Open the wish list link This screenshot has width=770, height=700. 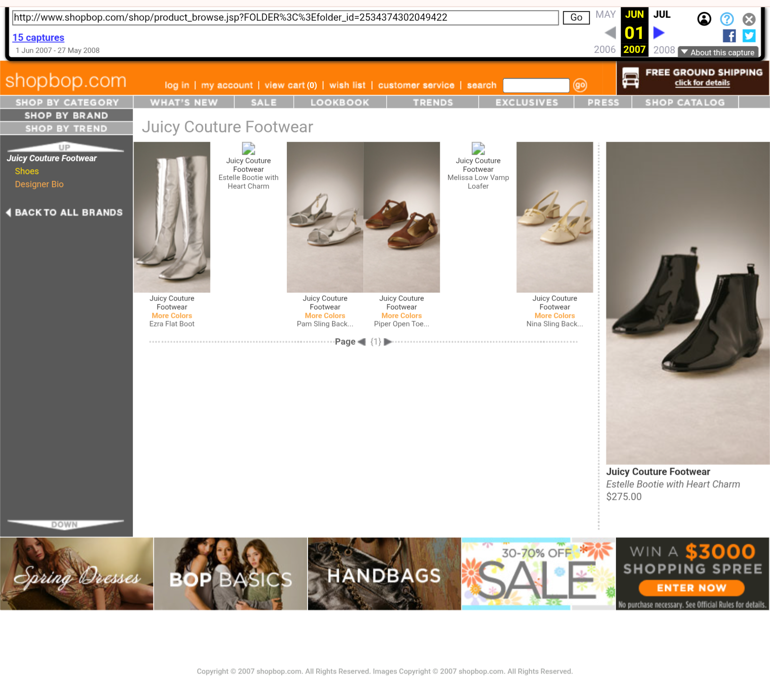pyautogui.click(x=347, y=85)
